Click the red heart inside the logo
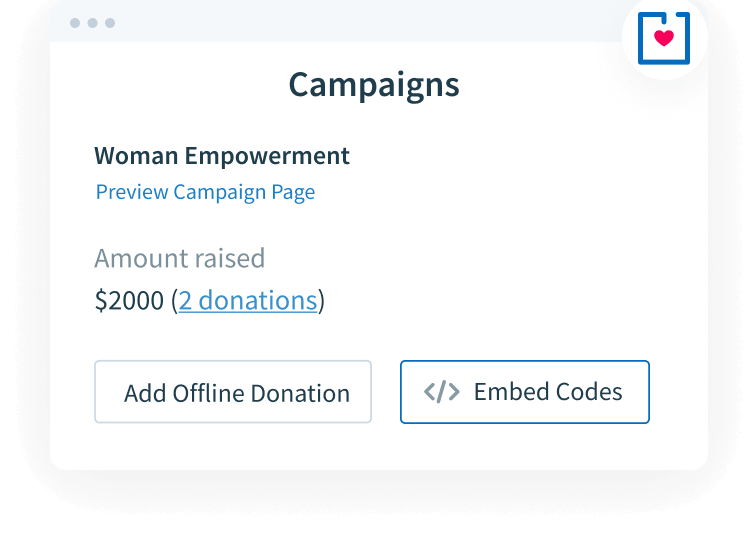 coord(663,38)
